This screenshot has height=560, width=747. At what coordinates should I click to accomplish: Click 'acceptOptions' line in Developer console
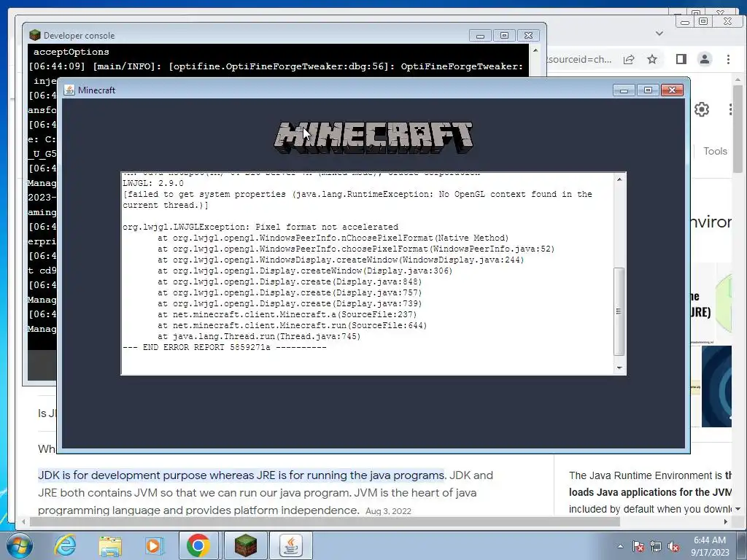(71, 52)
